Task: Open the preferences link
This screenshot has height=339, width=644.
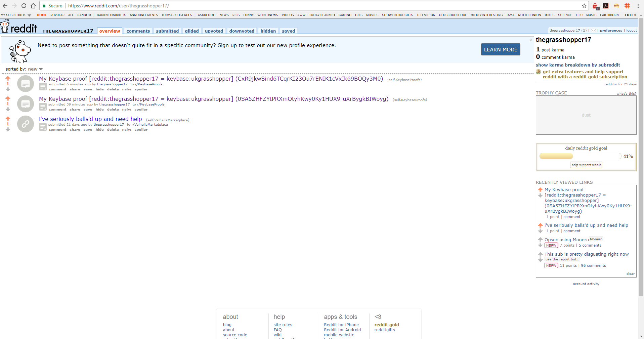Action: (611, 31)
